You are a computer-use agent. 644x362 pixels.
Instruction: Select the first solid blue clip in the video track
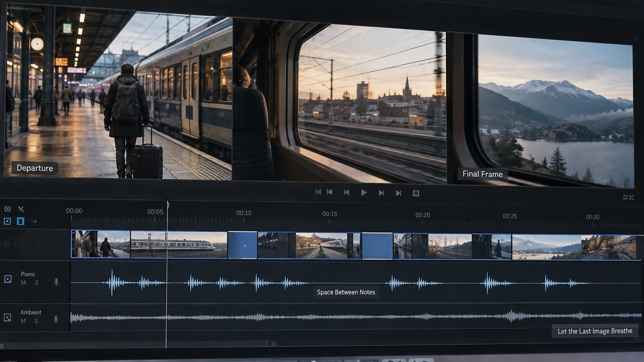242,245
